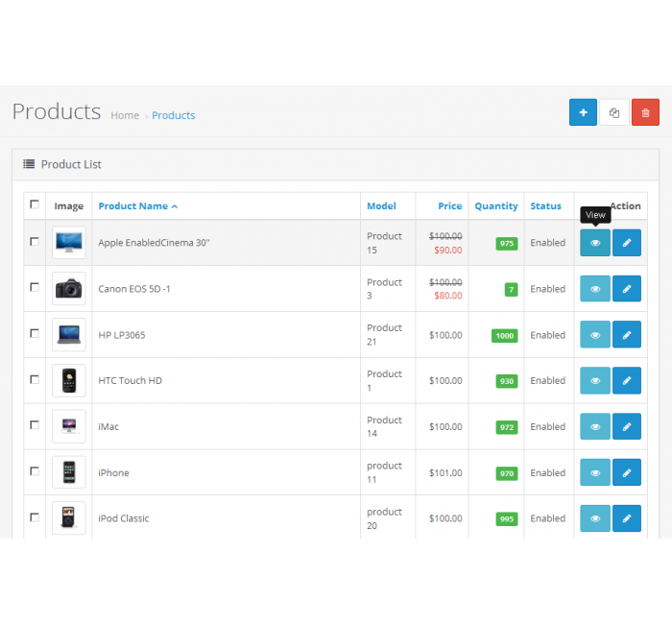Edit the iPhone product with pencil icon
The image size is (672, 624).
click(x=627, y=472)
